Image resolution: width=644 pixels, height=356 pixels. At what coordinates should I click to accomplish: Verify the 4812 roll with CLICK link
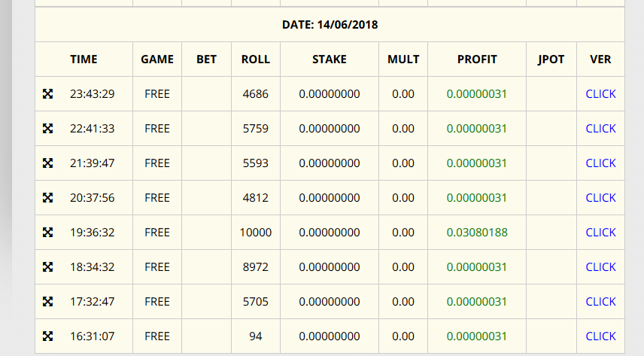click(600, 198)
